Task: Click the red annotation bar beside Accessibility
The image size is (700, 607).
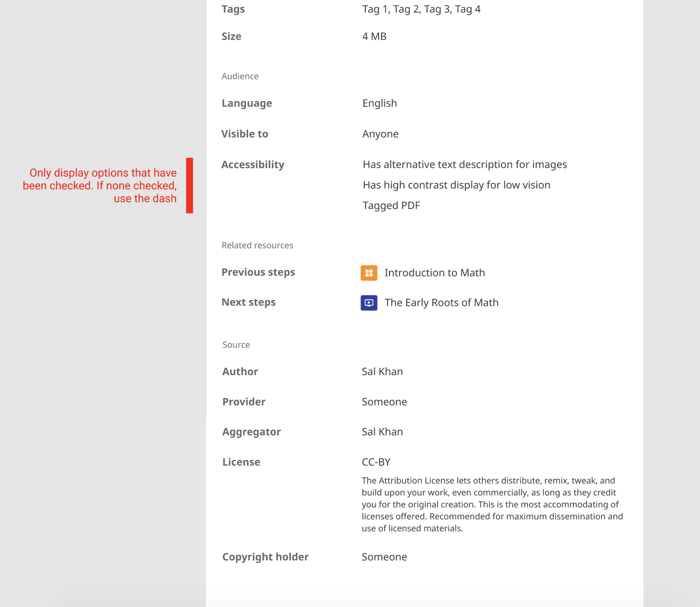Action: (190, 185)
